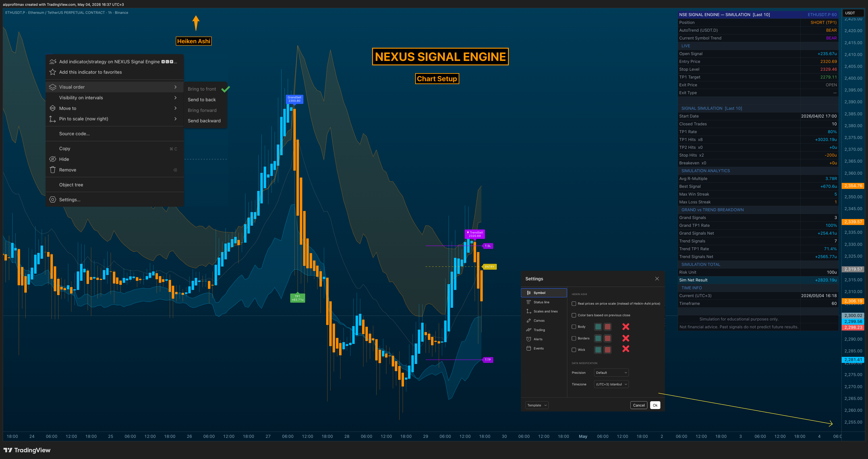868x459 pixels.
Task: Click the gear icon beside Settings...
Action: (53, 200)
